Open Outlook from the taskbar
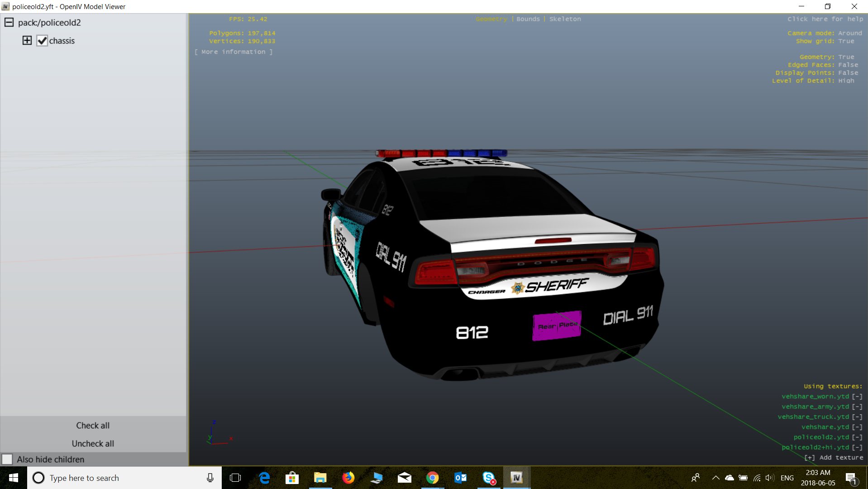Screen dimensions: 868x489 pyautogui.click(x=461, y=478)
